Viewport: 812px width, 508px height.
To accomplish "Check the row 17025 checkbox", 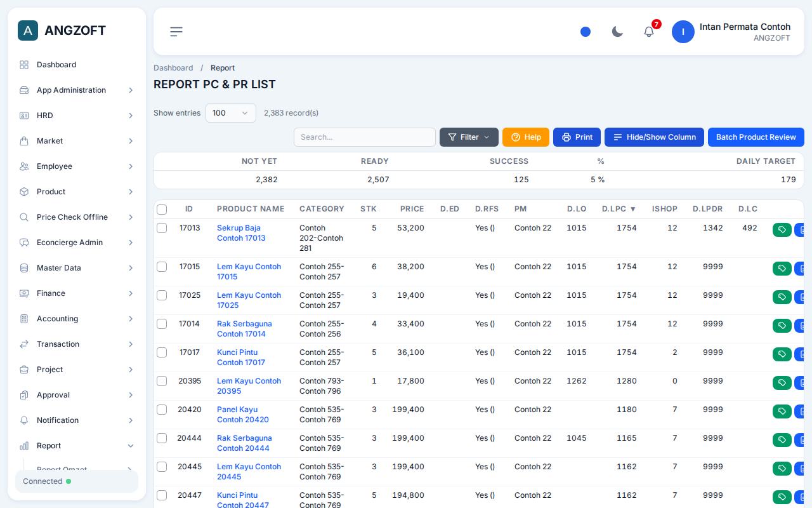I will [x=162, y=295].
